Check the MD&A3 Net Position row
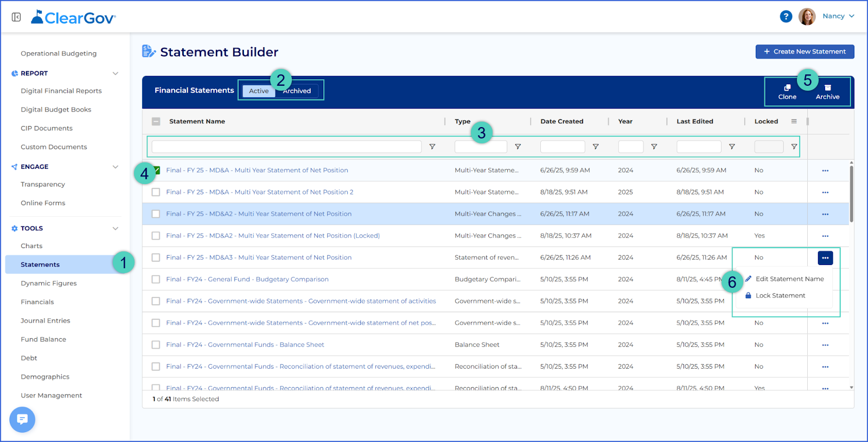This screenshot has width=868, height=442. 156,257
